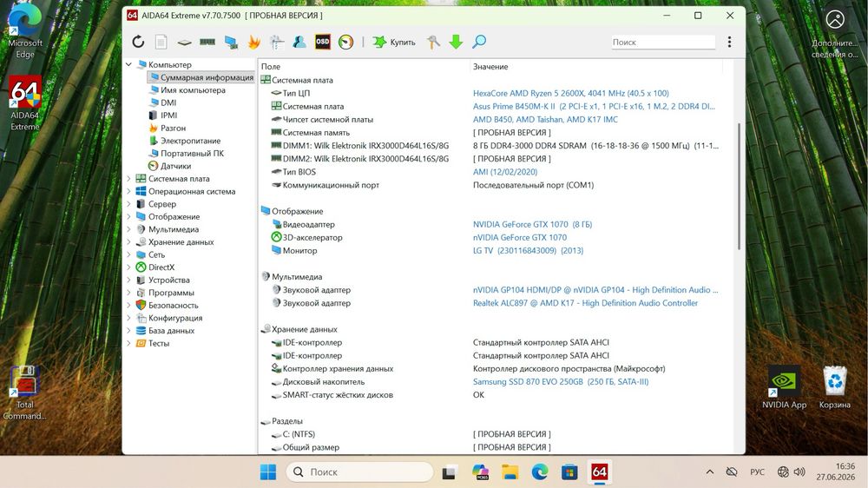
Task: Expand the Хранение данных tree node
Action: (x=128, y=242)
